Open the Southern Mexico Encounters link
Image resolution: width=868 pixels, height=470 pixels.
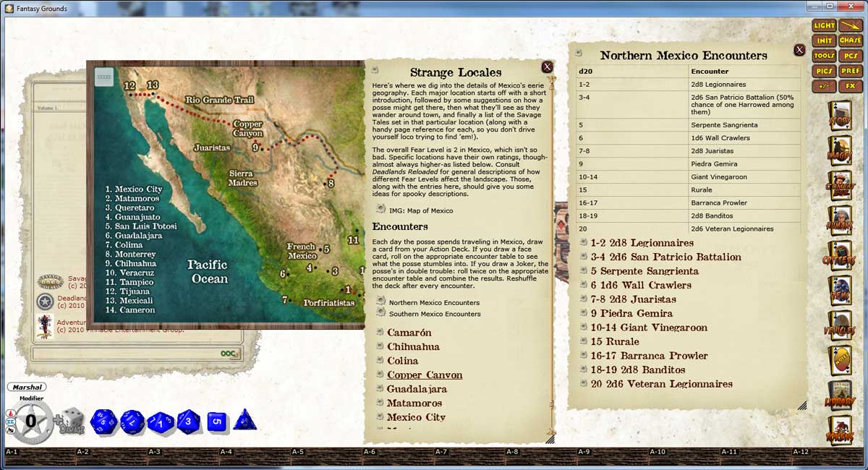point(434,314)
